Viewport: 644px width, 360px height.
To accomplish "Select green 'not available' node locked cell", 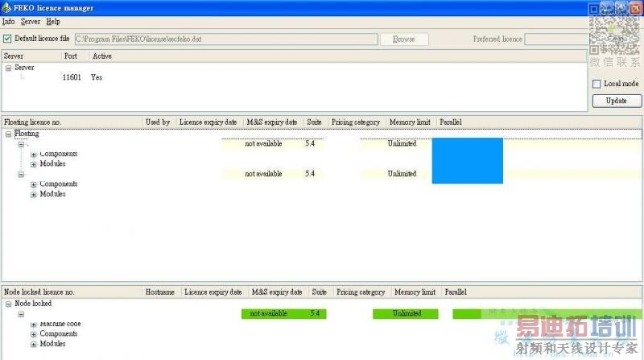I will (x=268, y=313).
